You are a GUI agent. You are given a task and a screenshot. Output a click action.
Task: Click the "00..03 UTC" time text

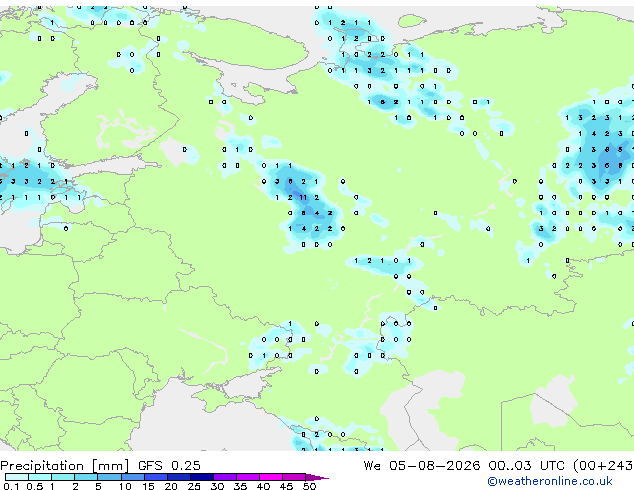tap(526, 465)
